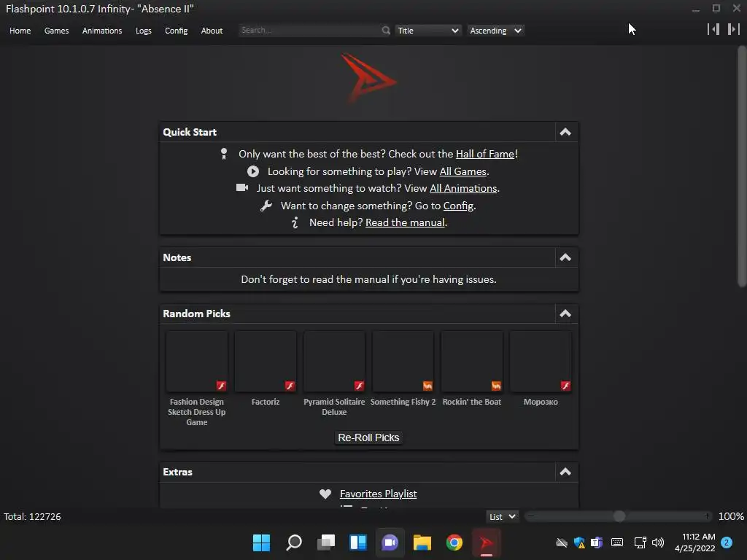This screenshot has width=747, height=560.
Task: Click the minus end of zoom slider
Action: pyautogui.click(x=531, y=516)
